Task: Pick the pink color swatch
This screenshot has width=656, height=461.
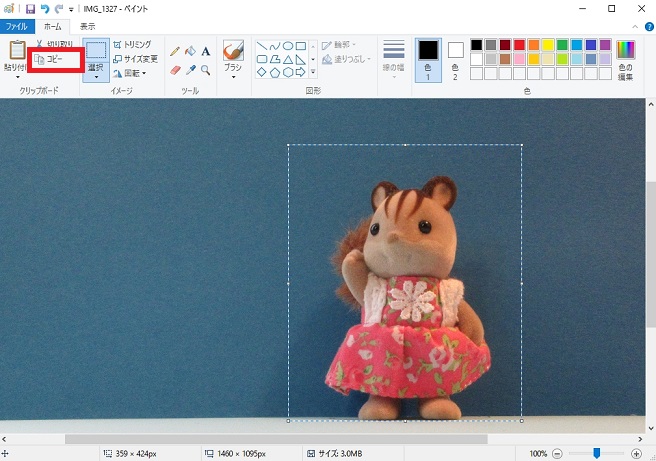Action: click(519, 59)
